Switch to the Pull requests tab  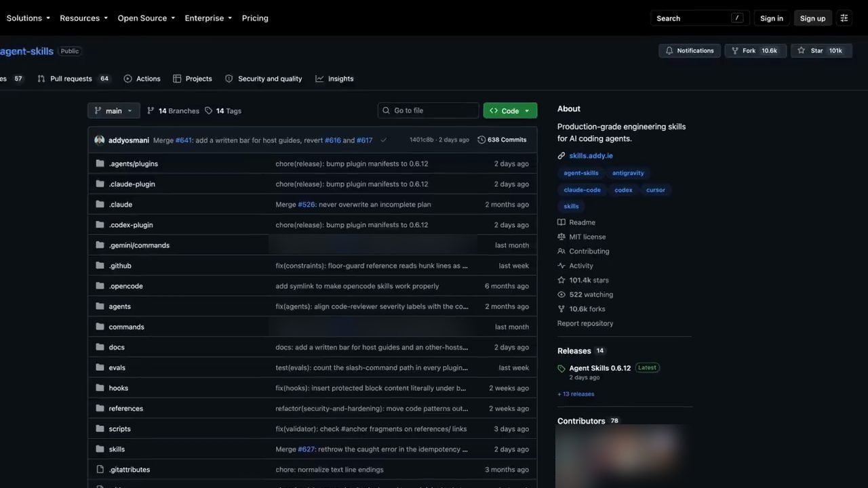tap(74, 79)
